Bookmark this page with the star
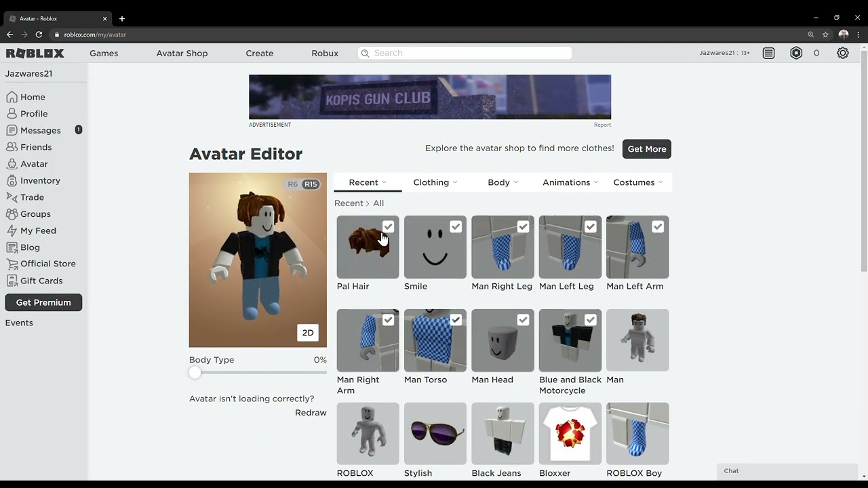This screenshot has height=488, width=868. [x=825, y=35]
